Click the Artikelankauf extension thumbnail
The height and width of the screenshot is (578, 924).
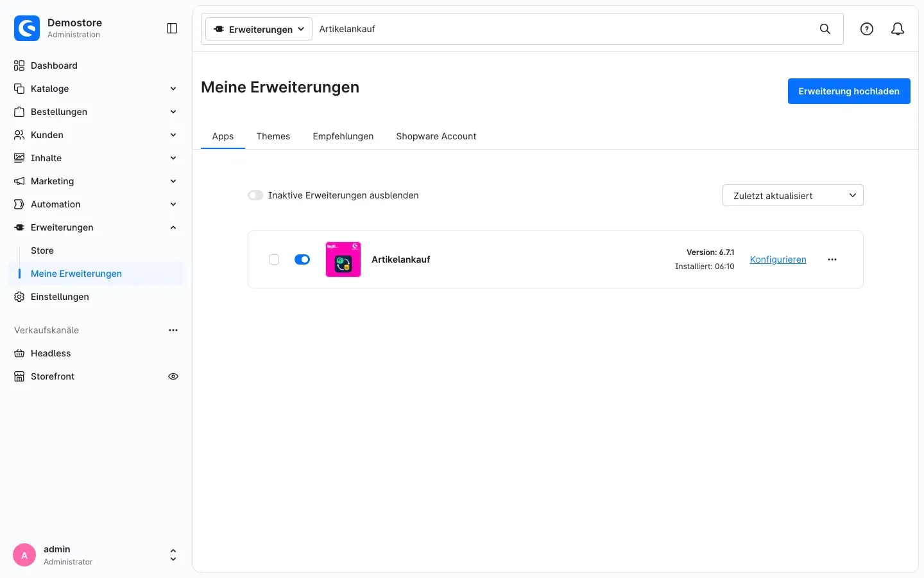tap(343, 259)
